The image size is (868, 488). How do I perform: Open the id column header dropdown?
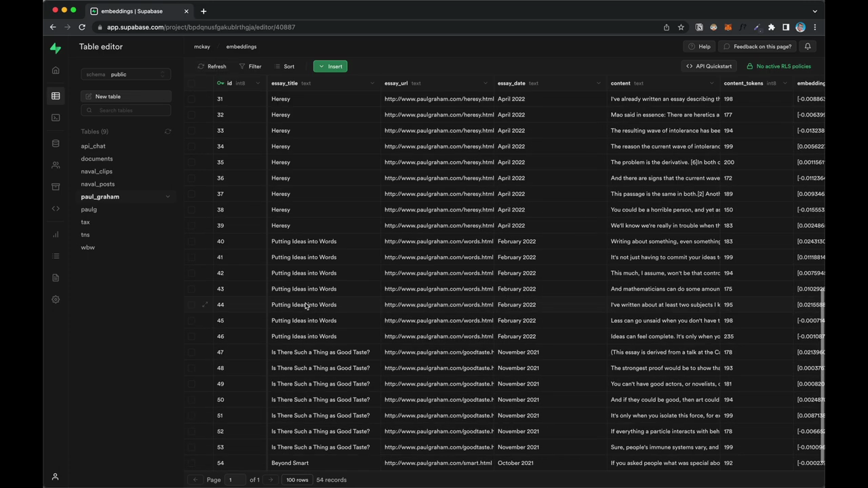pyautogui.click(x=258, y=83)
